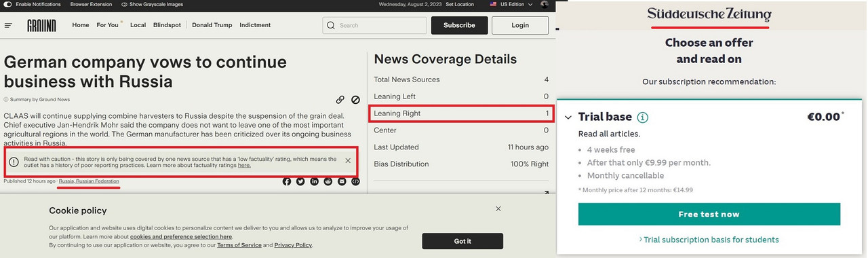
Task: Click the block-story slashed-circle icon
Action: 355,100
